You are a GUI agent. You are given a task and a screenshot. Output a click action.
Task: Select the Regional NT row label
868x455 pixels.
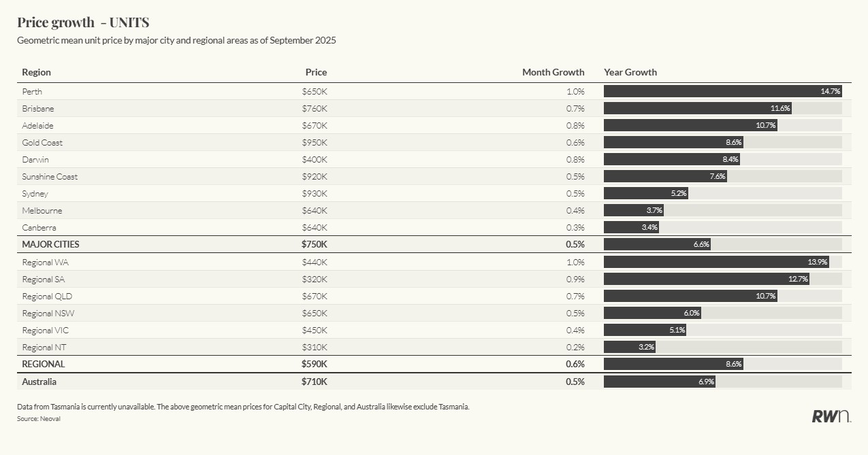44,348
